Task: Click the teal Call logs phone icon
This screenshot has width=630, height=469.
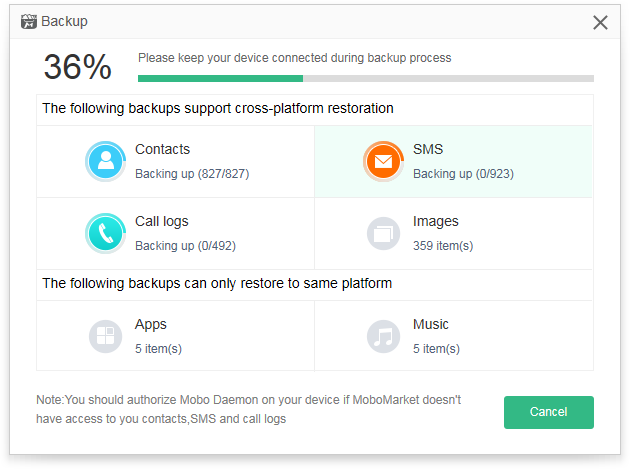Action: [105, 233]
